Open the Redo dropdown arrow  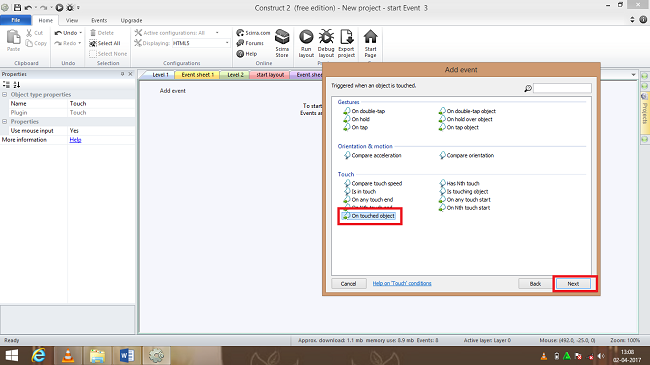pos(80,43)
